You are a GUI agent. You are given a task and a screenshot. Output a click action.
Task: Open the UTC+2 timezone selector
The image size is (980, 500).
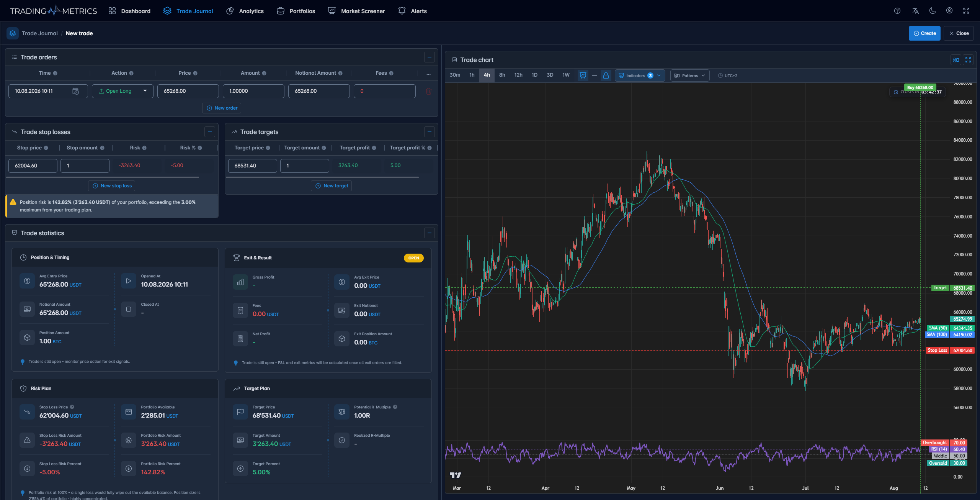[728, 75]
